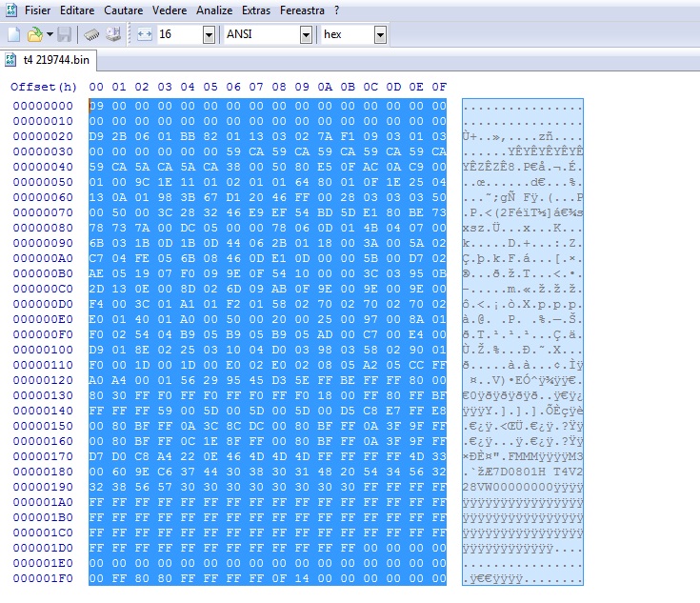Viewport: 700px width, 603px height.
Task: Open the bytes per row dropdown showing 16
Action: tap(209, 34)
